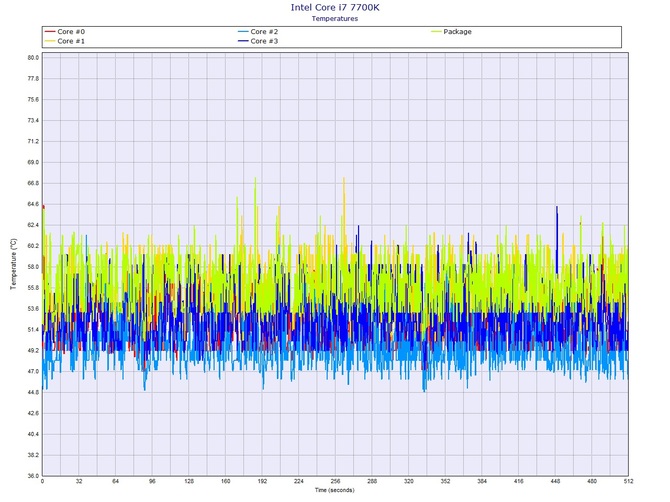The width and height of the screenshot is (670, 502).
Task: Click the 42.6 y-axis value
Action: click(33, 414)
